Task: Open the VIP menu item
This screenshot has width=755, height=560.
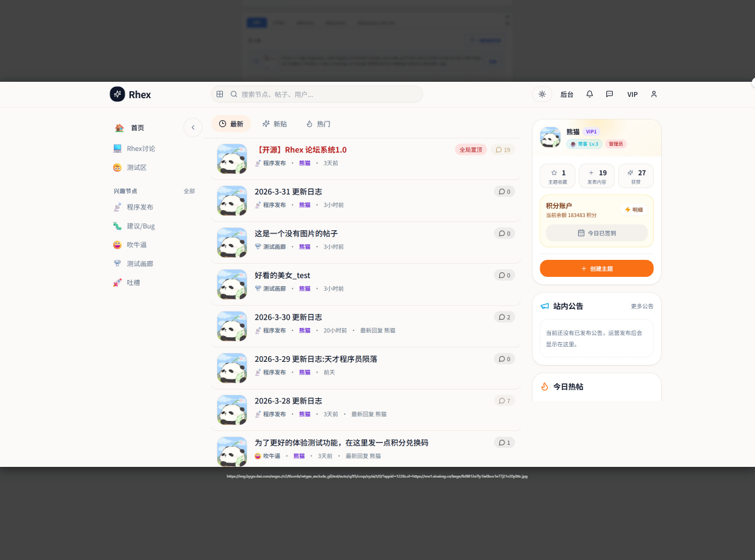Action: coord(632,95)
